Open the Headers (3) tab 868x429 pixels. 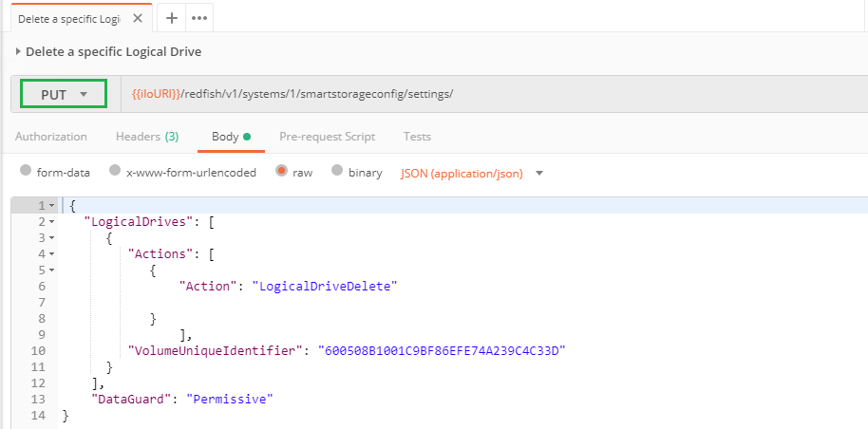pos(146,136)
